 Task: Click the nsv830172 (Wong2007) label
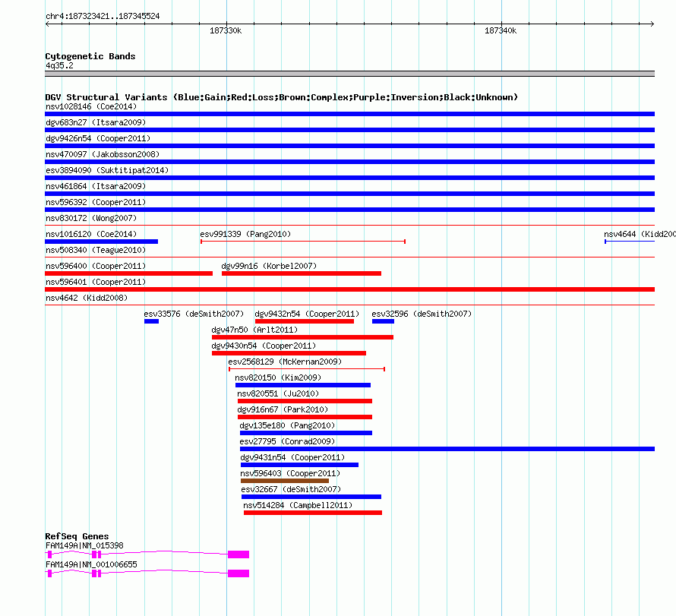(x=91, y=218)
